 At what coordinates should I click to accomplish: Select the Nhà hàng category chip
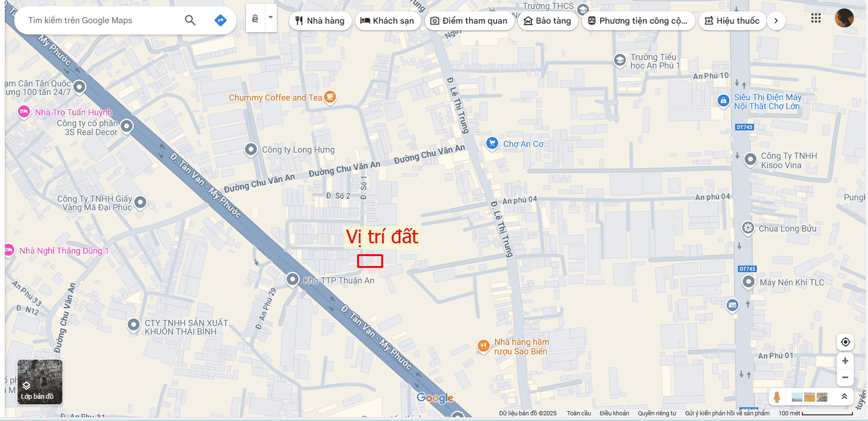click(x=320, y=21)
